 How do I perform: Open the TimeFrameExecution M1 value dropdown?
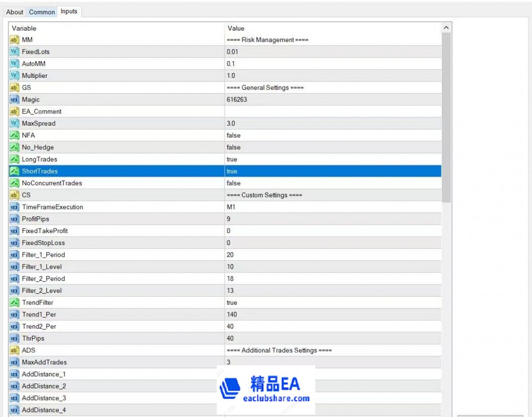[332, 207]
